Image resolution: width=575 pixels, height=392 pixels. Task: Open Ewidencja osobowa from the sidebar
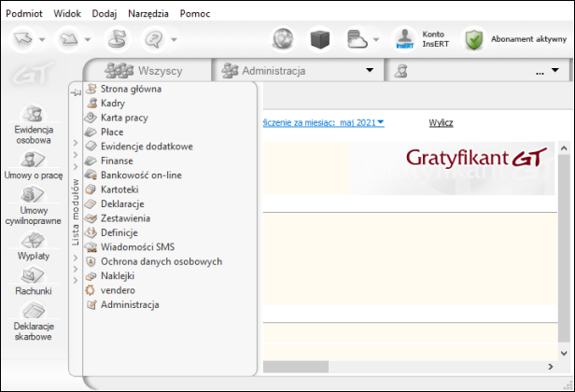[x=34, y=124]
